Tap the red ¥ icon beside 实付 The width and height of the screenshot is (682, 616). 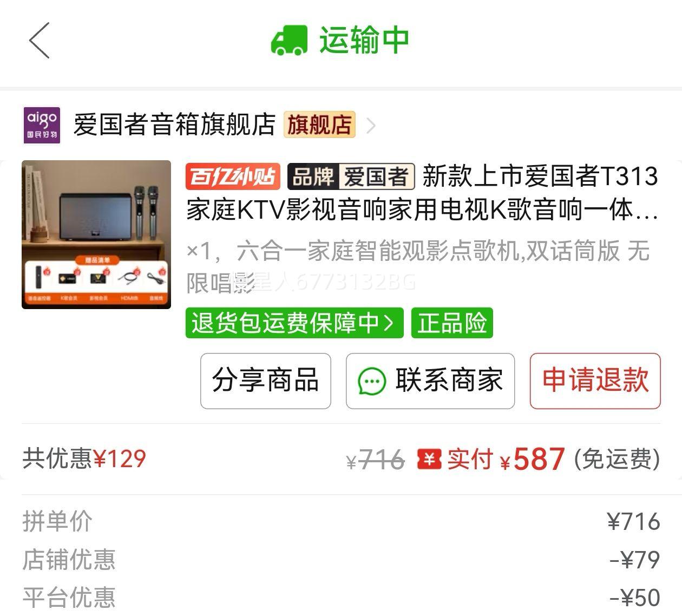(429, 459)
